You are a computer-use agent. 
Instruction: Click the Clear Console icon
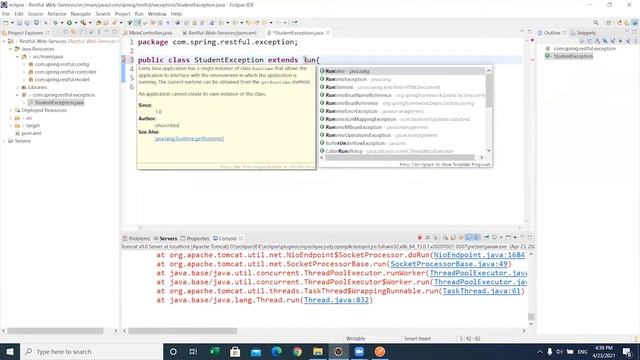[445, 238]
